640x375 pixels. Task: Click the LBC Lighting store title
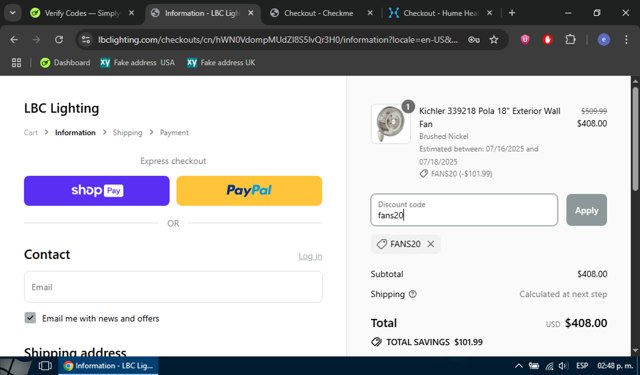[61, 108]
